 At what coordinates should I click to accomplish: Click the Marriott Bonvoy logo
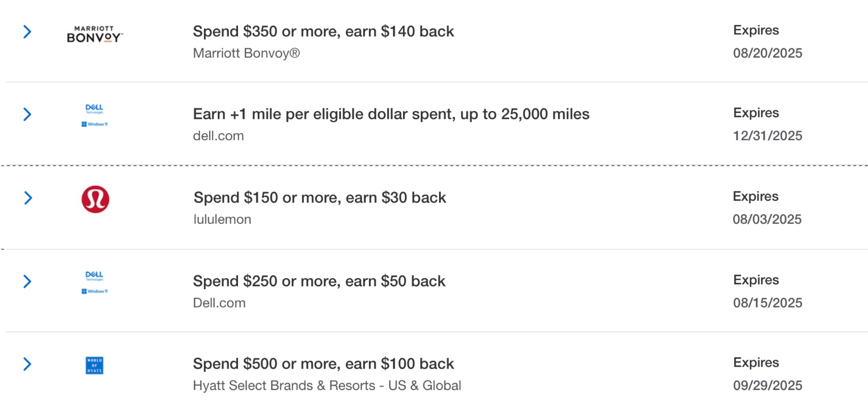tap(95, 35)
